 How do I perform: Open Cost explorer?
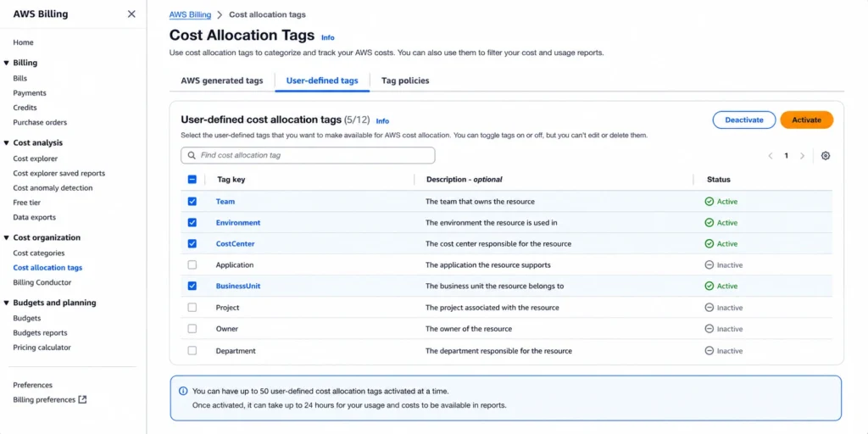click(36, 159)
